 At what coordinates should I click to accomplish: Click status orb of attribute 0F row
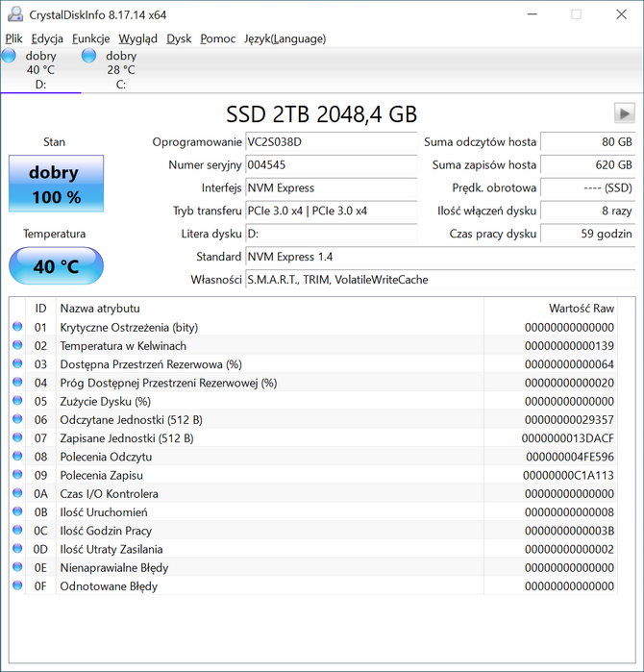(17, 585)
